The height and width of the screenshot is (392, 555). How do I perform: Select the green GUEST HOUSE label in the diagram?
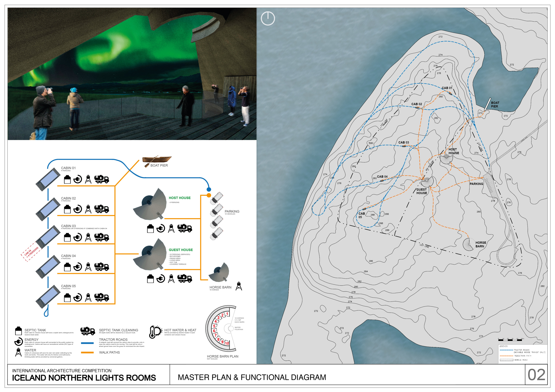pyautogui.click(x=181, y=250)
